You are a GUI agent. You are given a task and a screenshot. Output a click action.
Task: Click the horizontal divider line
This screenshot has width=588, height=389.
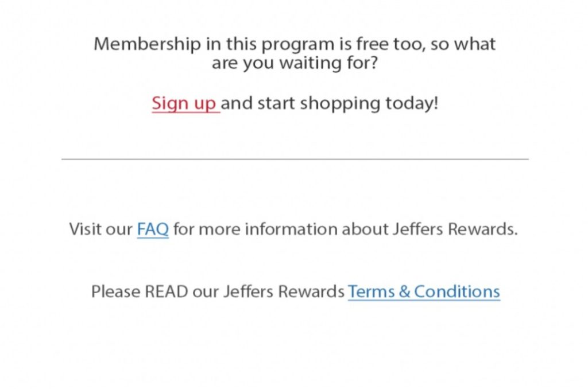295,160
